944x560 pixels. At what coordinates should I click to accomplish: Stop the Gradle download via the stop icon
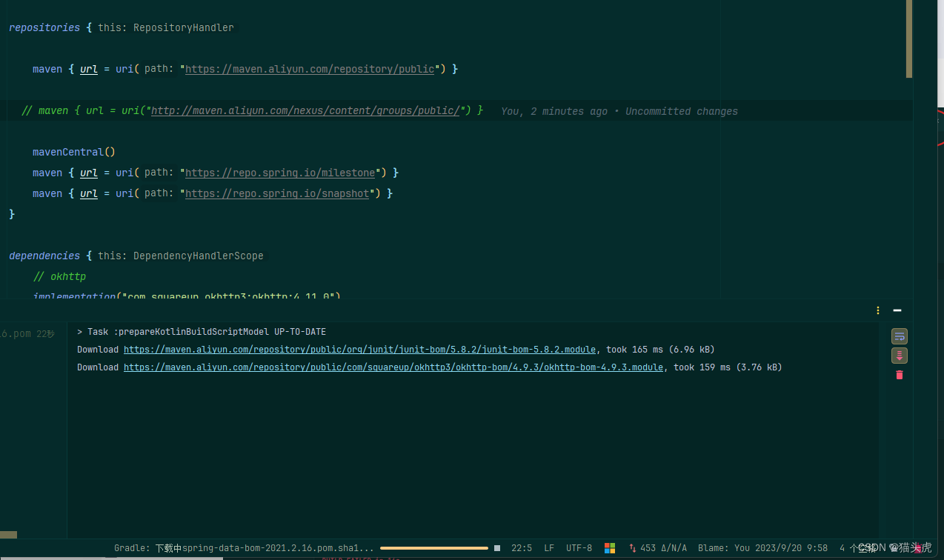[496, 547]
